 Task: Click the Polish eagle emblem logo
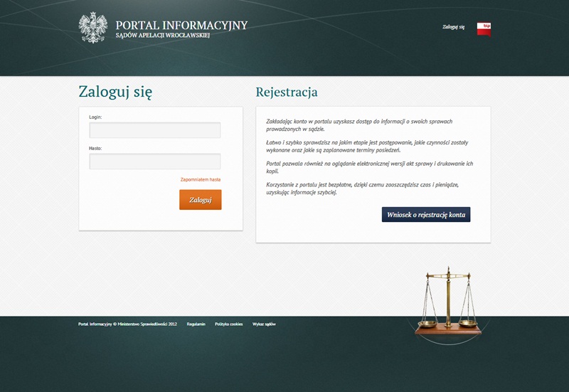tap(92, 28)
